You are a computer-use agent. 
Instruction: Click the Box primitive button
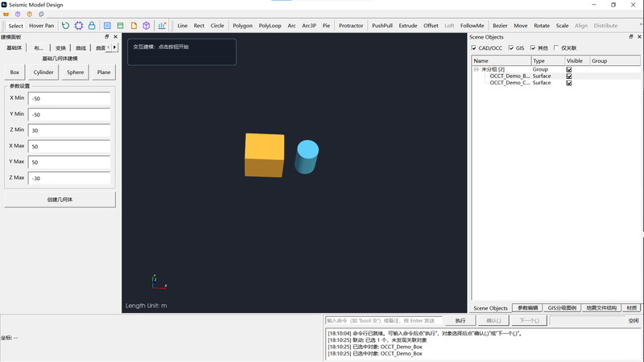pyautogui.click(x=14, y=72)
